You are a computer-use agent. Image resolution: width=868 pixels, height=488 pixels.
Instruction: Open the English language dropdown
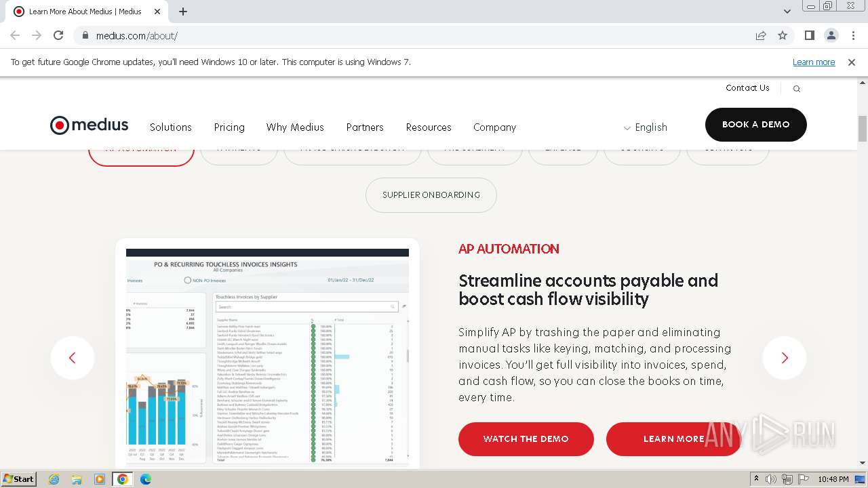(x=646, y=127)
